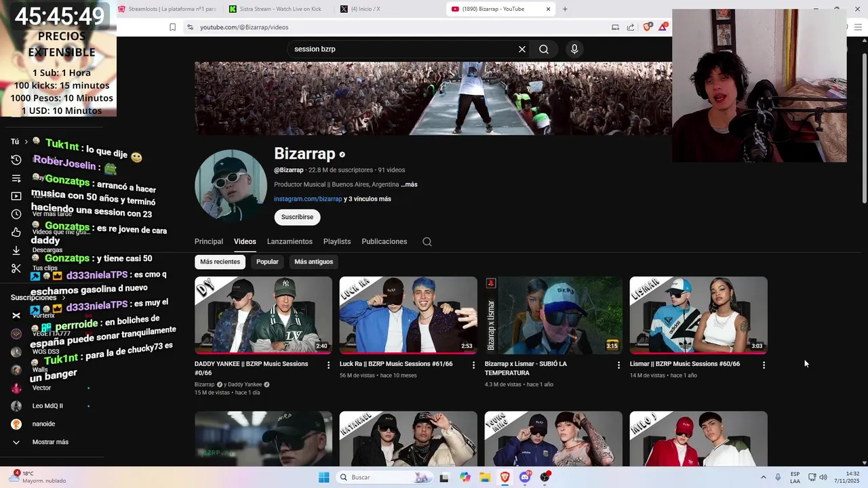Launch Brave browser from the taskbar
Viewport: 868px width, 488px height.
tap(505, 477)
